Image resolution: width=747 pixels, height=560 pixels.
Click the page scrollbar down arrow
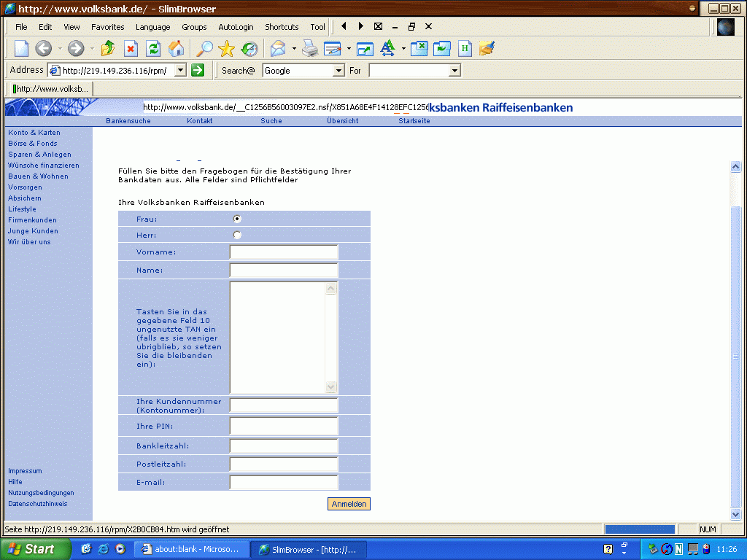tap(735, 515)
